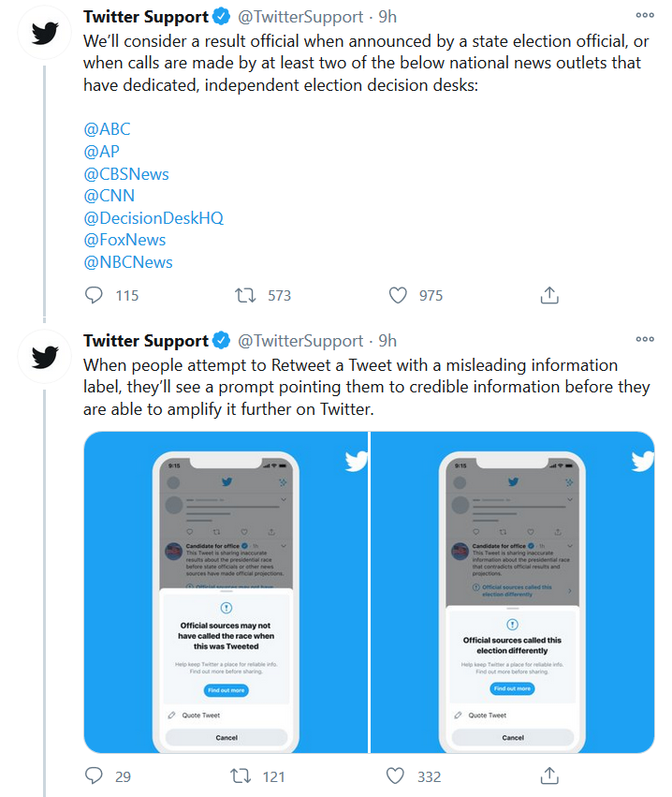Enlarge the left phone mockup image

click(226, 592)
